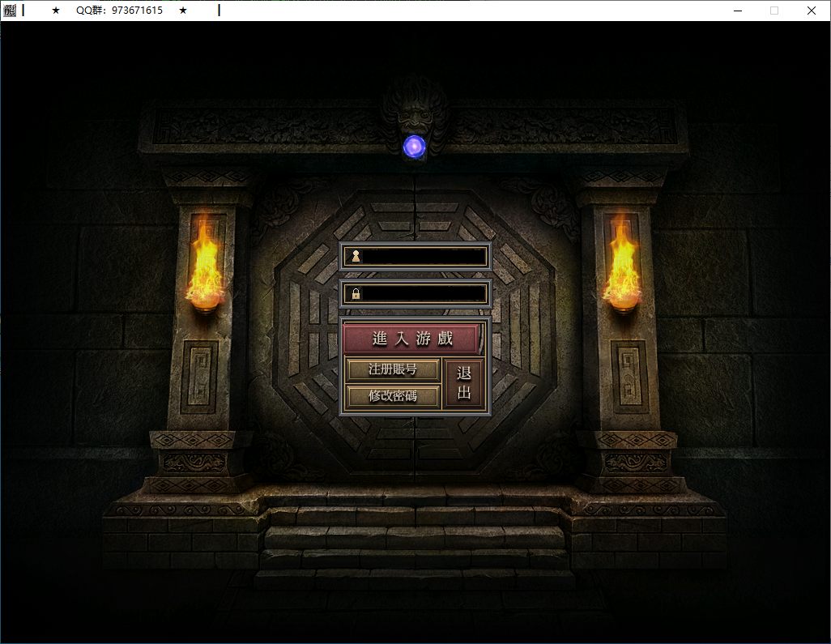Click the star right of the QQ number

coord(183,11)
